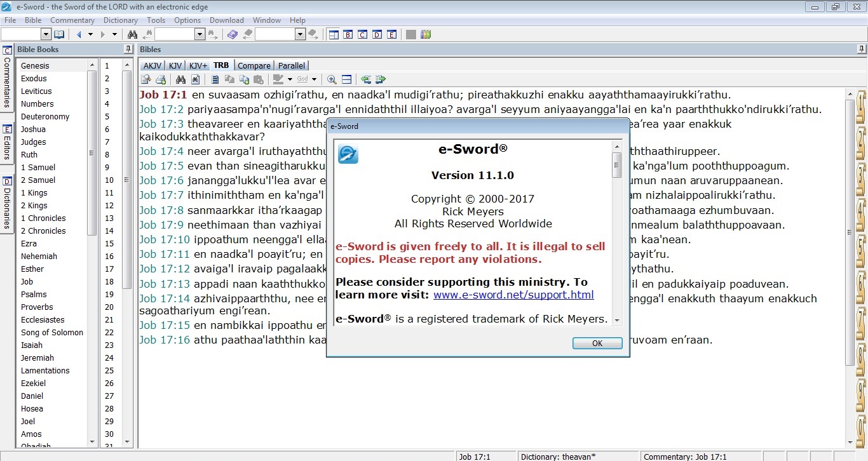Switch to the Parallel tab
The height and width of the screenshot is (461, 868).
(x=292, y=65)
